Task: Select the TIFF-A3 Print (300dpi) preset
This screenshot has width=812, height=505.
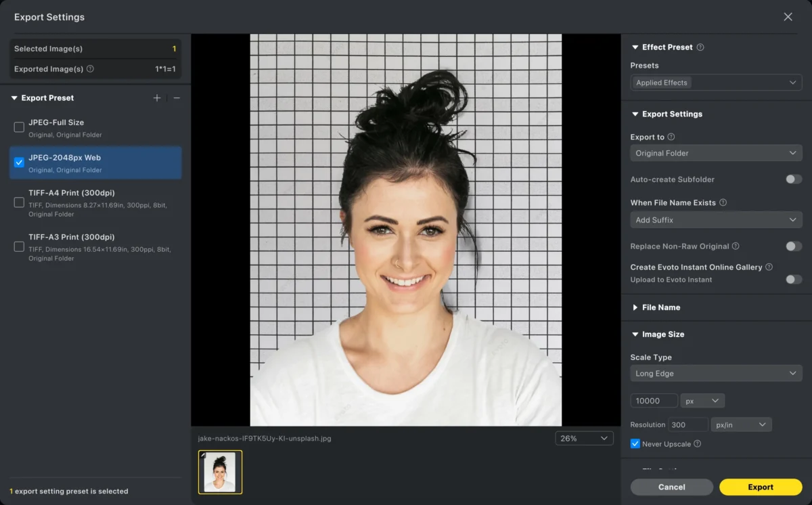Action: point(19,247)
